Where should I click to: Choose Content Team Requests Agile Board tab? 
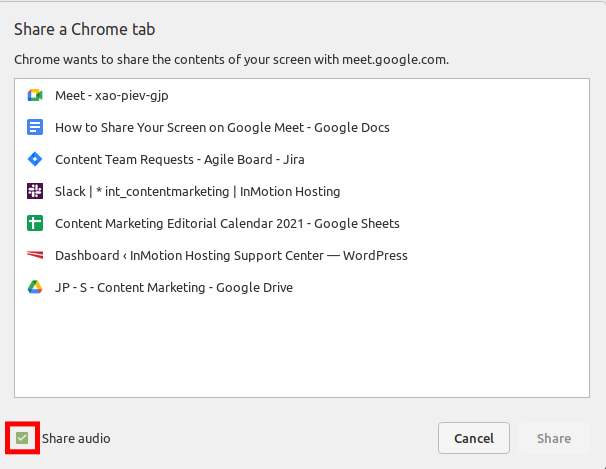(180, 160)
